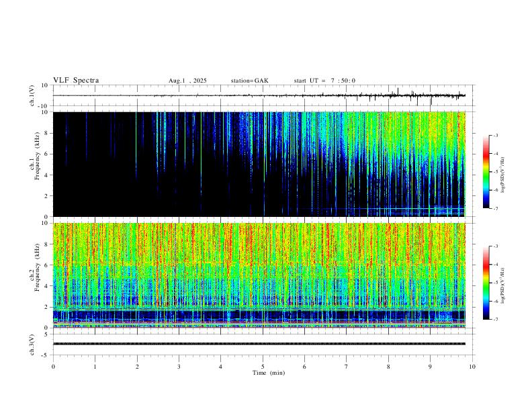Click the ch.2 spectrogram color scale bar
Viewport: 532px width, 411px height.
click(486, 283)
